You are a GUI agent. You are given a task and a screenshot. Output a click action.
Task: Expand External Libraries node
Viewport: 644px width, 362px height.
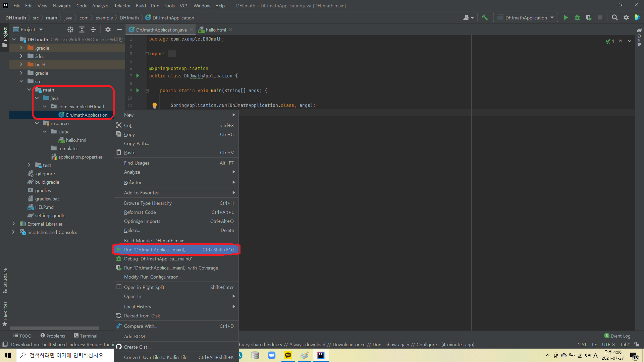[x=13, y=224]
